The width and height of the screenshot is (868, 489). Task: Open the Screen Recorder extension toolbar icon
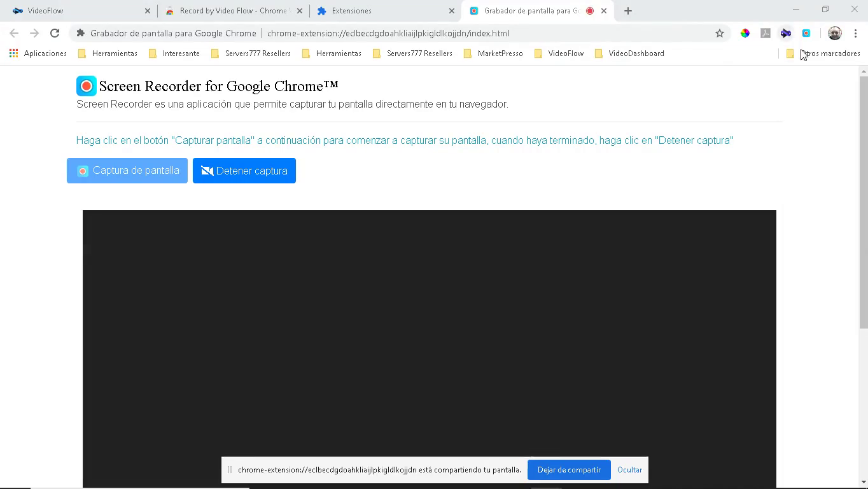tap(806, 33)
